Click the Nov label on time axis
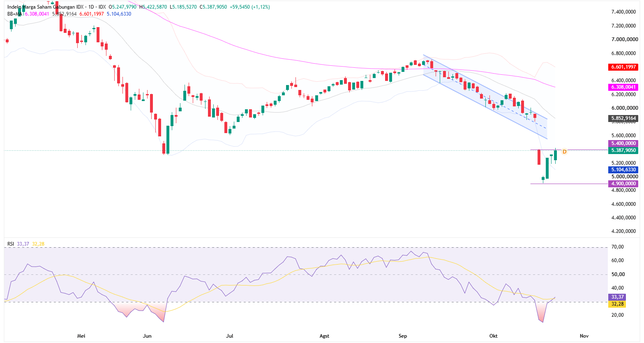 tap(584, 336)
